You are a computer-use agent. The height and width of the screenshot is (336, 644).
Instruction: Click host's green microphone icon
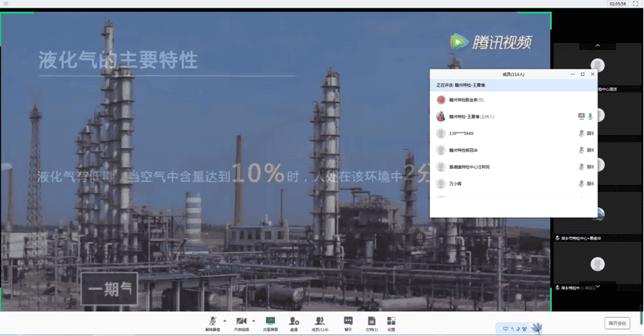coord(590,116)
